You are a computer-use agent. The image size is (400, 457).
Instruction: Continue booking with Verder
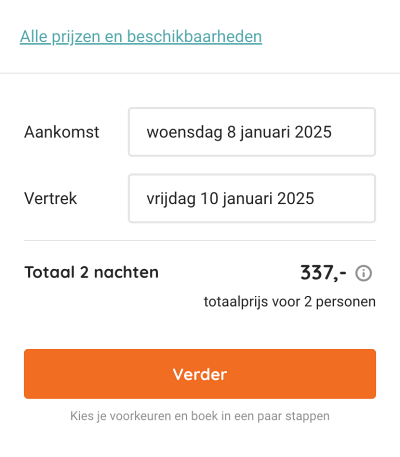200,374
